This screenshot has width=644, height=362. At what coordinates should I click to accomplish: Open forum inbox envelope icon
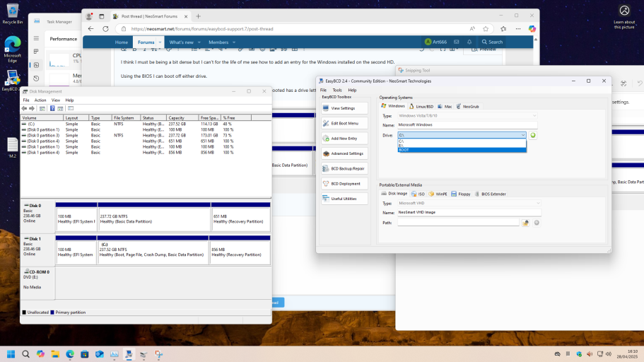(456, 42)
